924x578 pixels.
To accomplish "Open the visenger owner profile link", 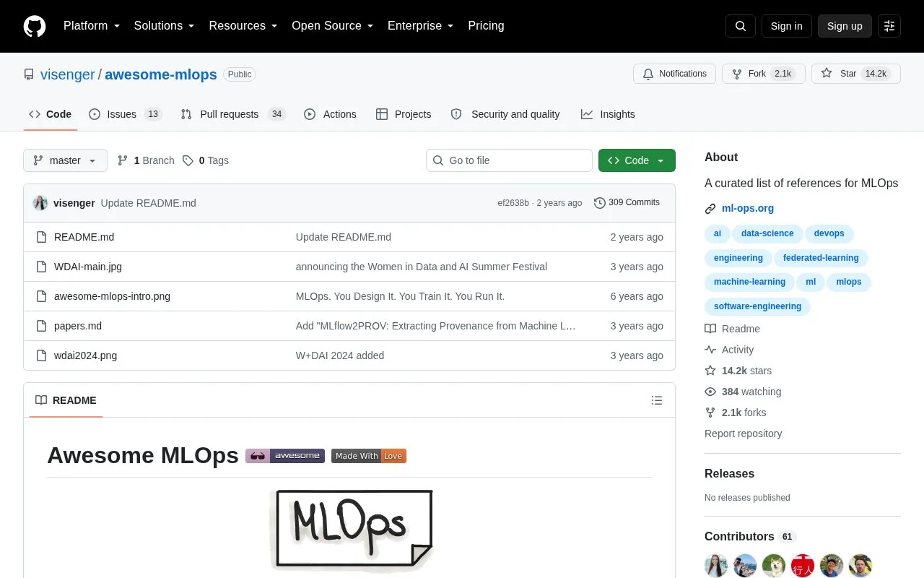I will [68, 74].
